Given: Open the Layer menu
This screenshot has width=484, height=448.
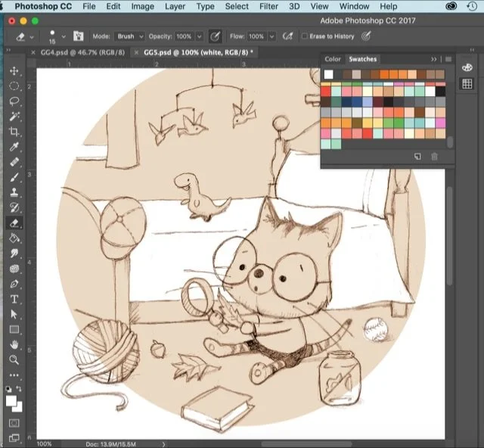Looking at the screenshot, I should click(175, 6).
